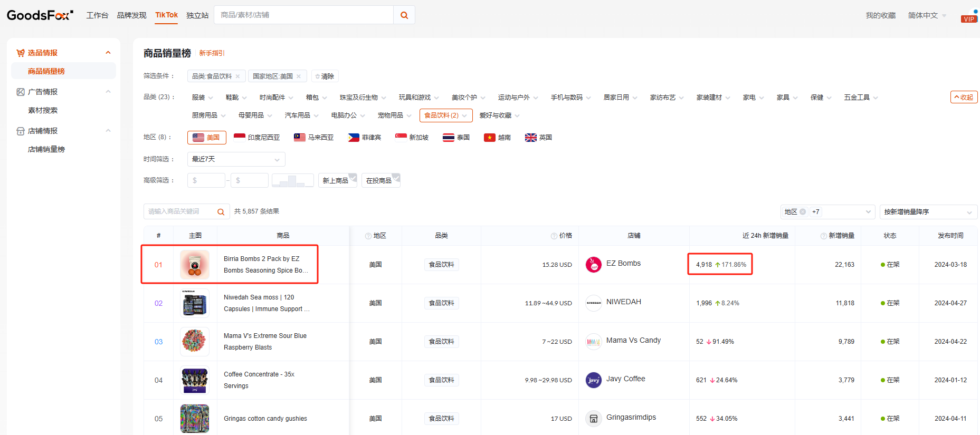
Task: Click the Mama Vs Candy store logo
Action: 594,342
